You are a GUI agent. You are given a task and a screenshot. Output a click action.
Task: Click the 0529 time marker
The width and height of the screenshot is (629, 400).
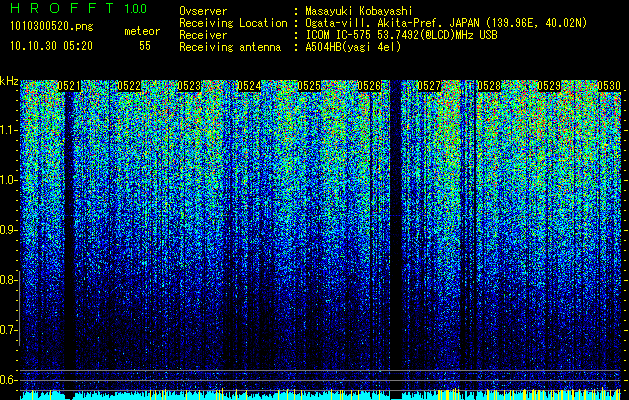[x=549, y=86]
